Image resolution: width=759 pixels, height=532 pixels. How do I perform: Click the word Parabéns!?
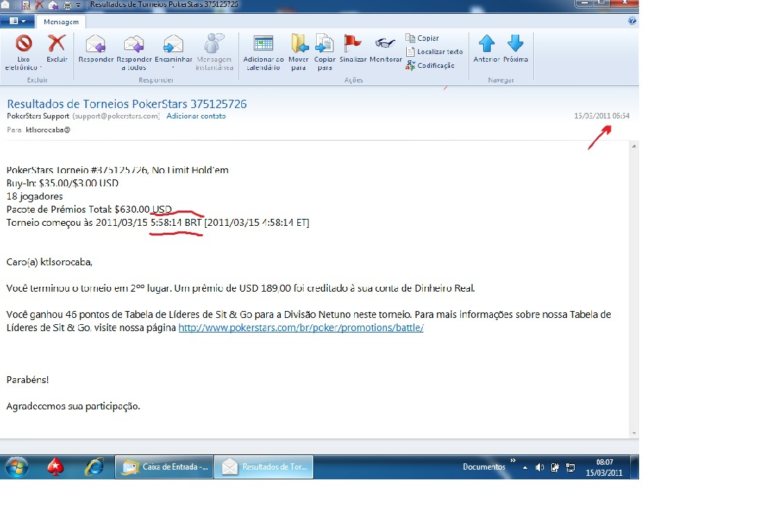(x=28, y=380)
